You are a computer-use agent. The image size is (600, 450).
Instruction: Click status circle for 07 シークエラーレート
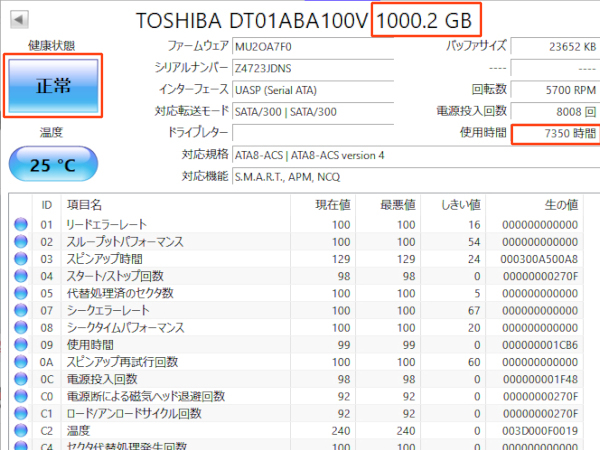(x=21, y=310)
